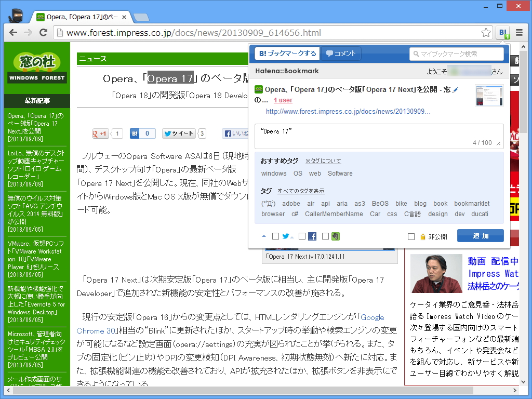The image size is (532, 399).
Task: Open the Chrome hamburger menu
Action: coord(519,33)
